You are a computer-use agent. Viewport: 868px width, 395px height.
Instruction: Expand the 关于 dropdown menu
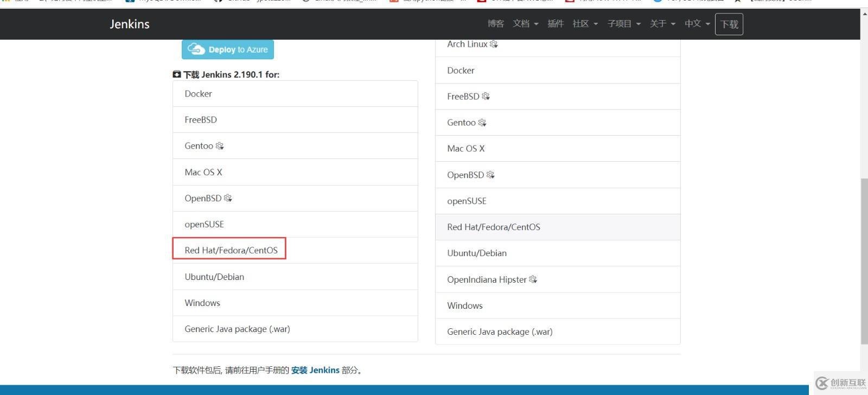pyautogui.click(x=662, y=24)
